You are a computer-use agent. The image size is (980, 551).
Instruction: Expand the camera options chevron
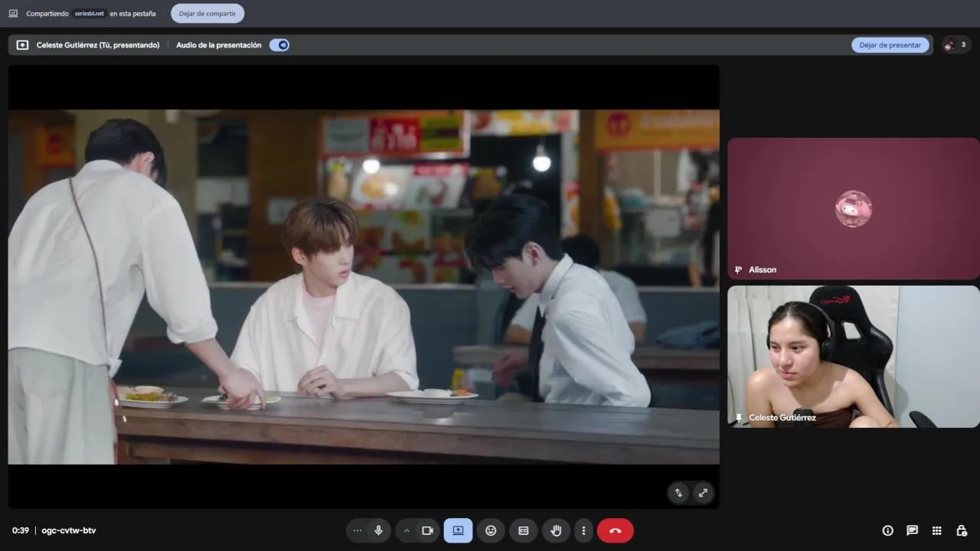[407, 530]
